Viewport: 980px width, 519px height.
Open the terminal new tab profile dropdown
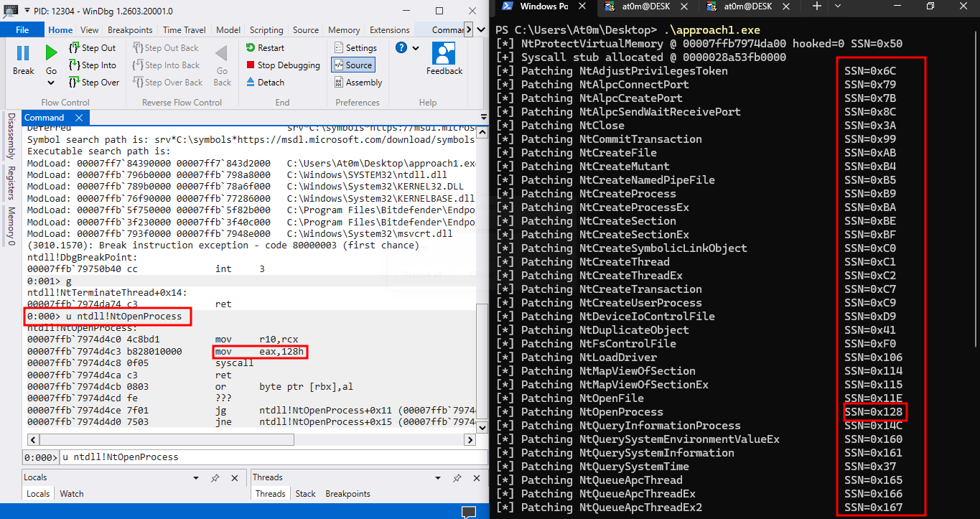click(838, 6)
